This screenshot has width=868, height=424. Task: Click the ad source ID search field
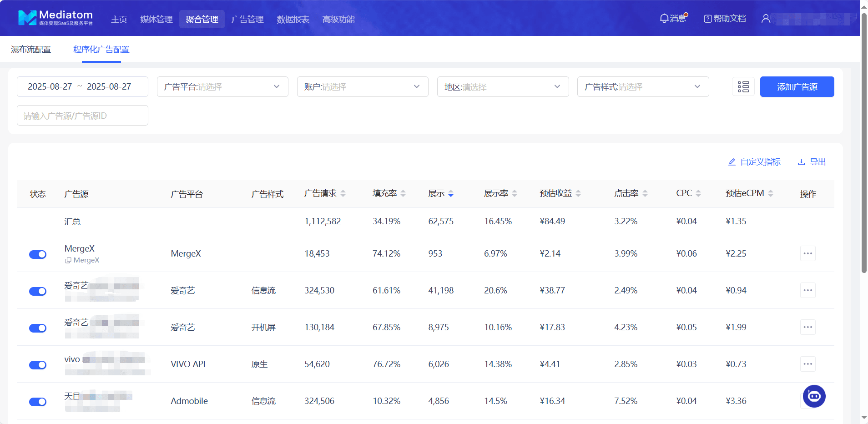click(x=82, y=116)
